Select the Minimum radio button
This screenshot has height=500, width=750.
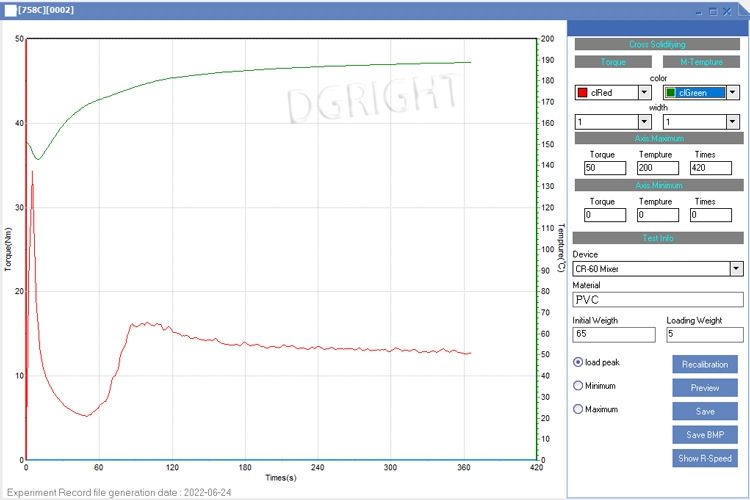[x=578, y=386]
